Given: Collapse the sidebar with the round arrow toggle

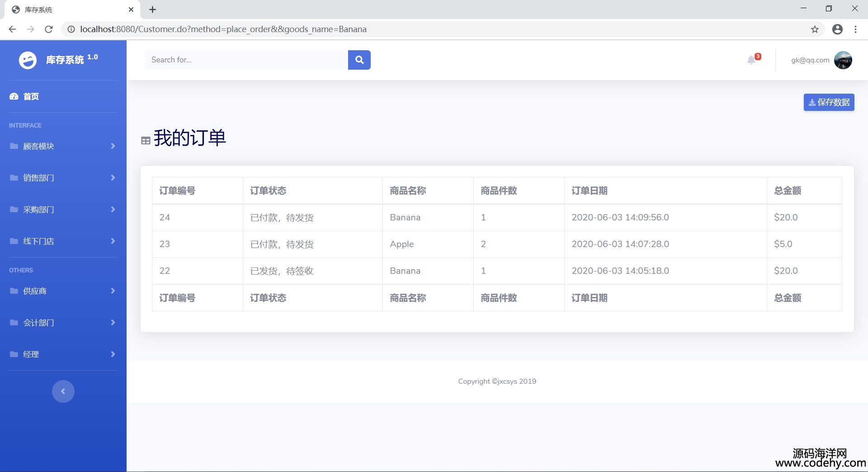Looking at the screenshot, I should tap(63, 391).
